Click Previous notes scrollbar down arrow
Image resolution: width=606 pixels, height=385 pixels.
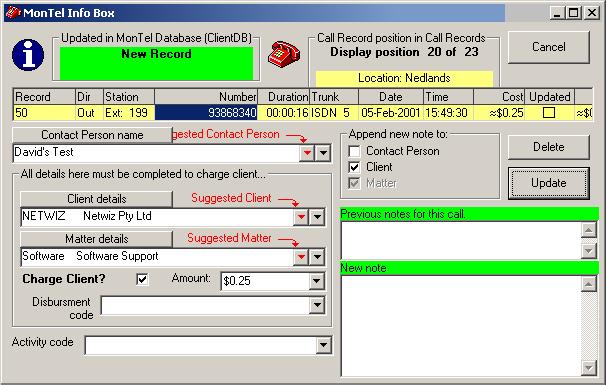[x=589, y=251]
